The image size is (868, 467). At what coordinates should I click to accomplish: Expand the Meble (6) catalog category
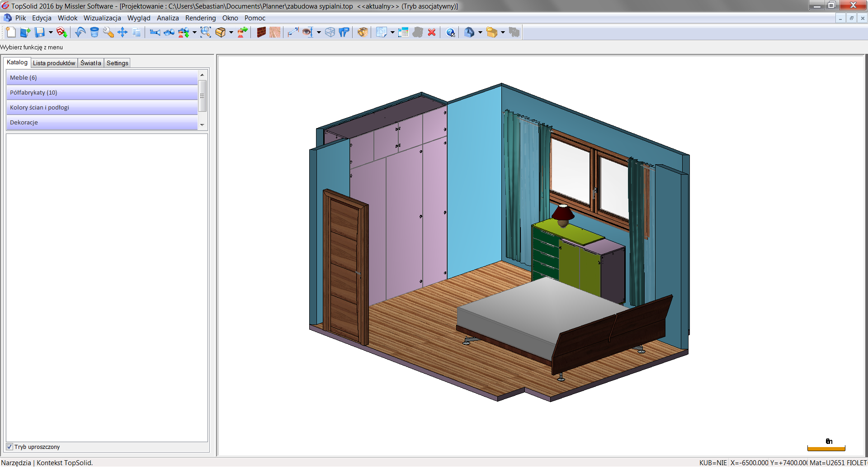102,77
